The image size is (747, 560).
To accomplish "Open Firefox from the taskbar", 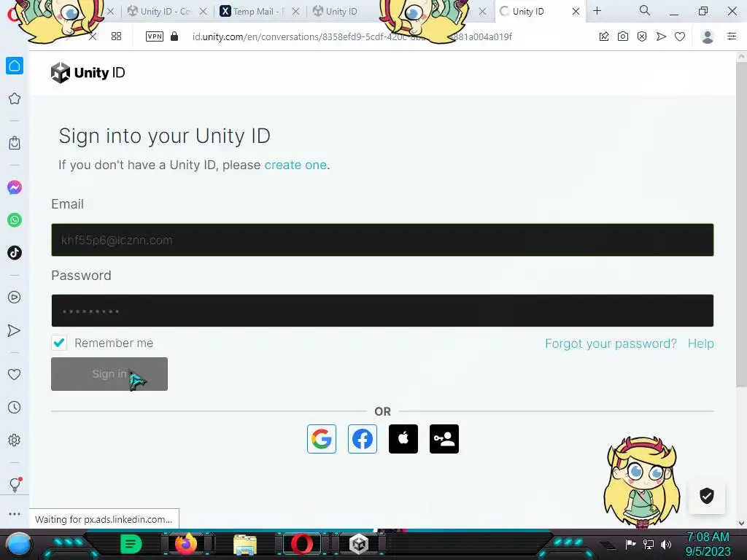I will 186,543.
